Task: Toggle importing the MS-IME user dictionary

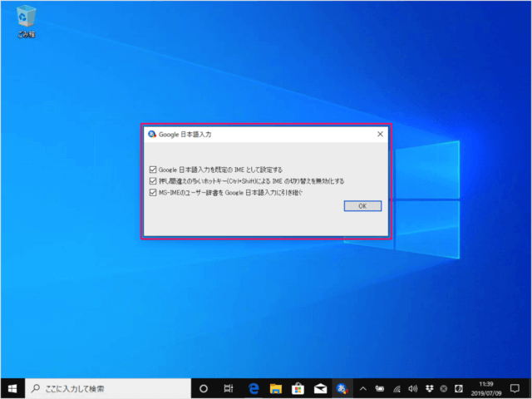Action: tap(225, 193)
